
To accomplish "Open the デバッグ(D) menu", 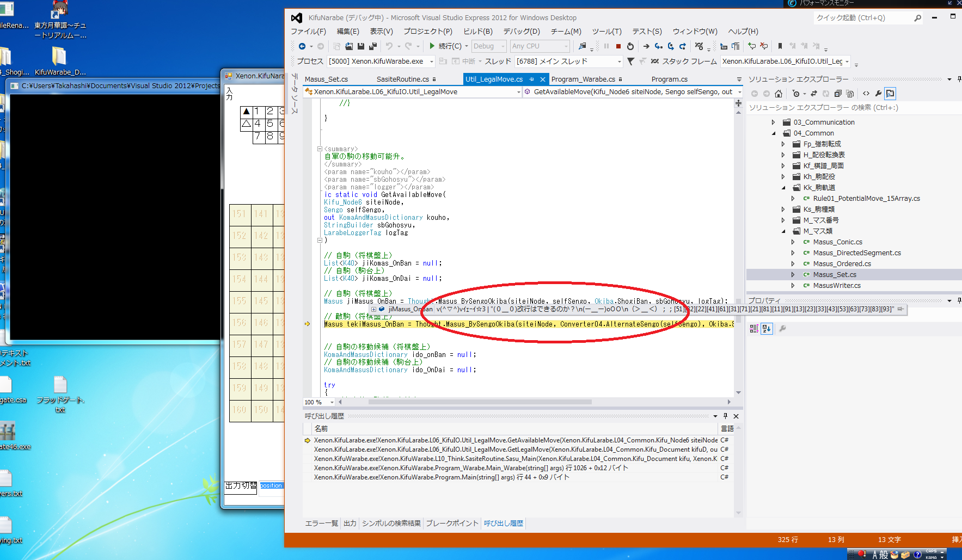I will pyautogui.click(x=521, y=32).
